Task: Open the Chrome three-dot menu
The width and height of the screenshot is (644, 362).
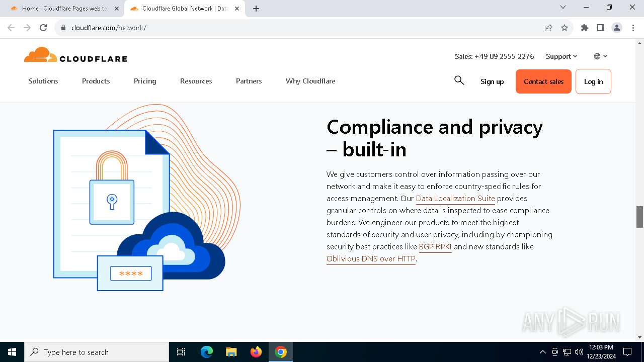Action: pyautogui.click(x=633, y=28)
